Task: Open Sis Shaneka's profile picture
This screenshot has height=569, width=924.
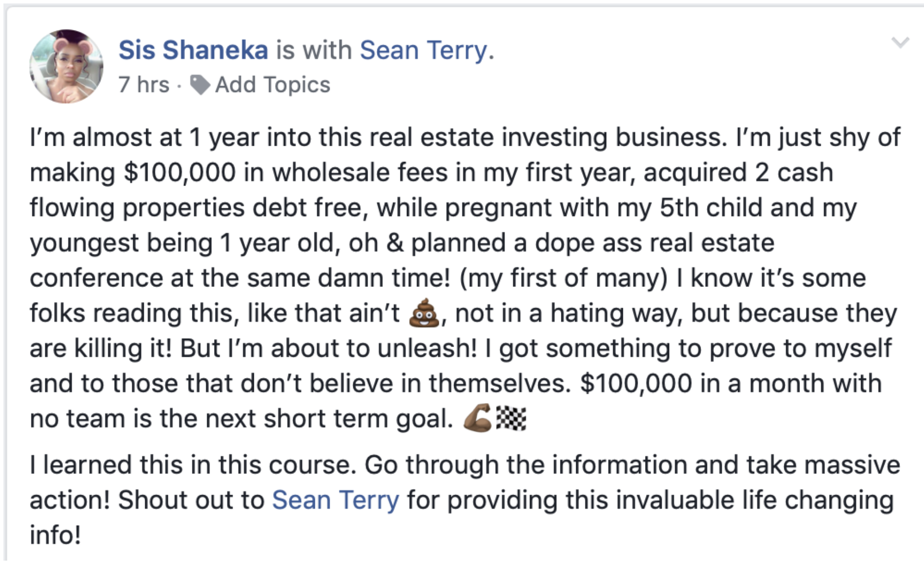Action: coord(66,66)
